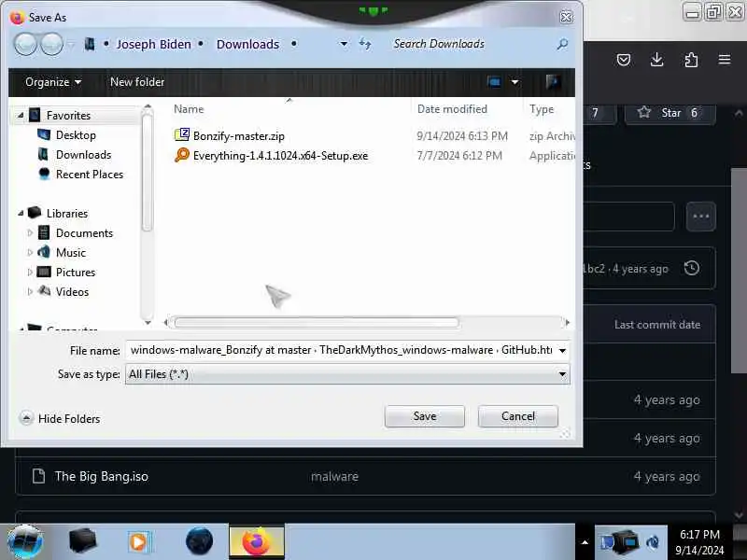Image resolution: width=747 pixels, height=560 pixels.
Task: Click the Everything setup file icon
Action: pos(182,155)
